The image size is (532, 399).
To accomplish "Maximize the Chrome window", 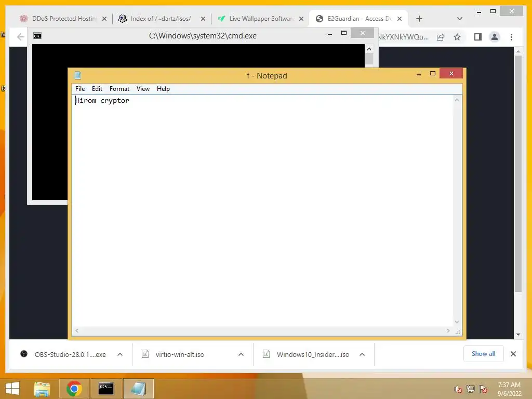I will point(493,11).
